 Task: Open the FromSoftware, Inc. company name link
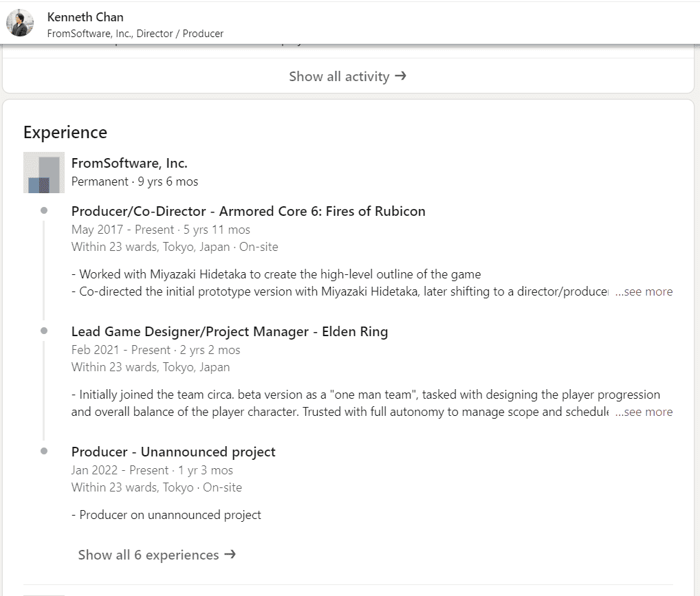[129, 163]
